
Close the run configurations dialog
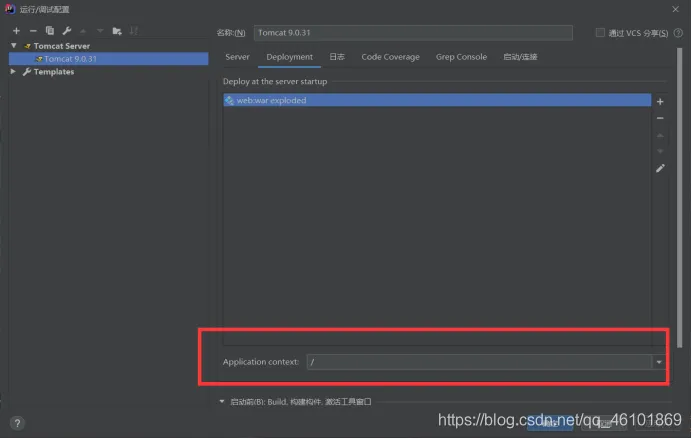click(675, 9)
